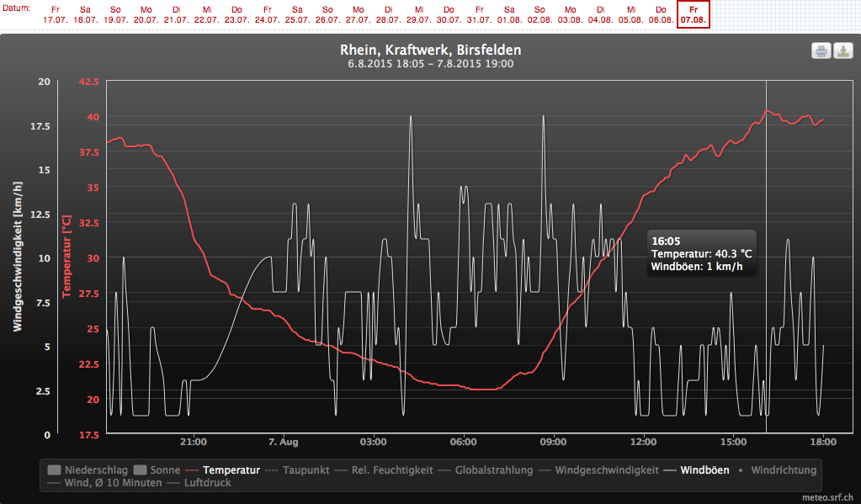Select date Do 30.07.
This screenshot has width=861, height=504.
point(449,14)
